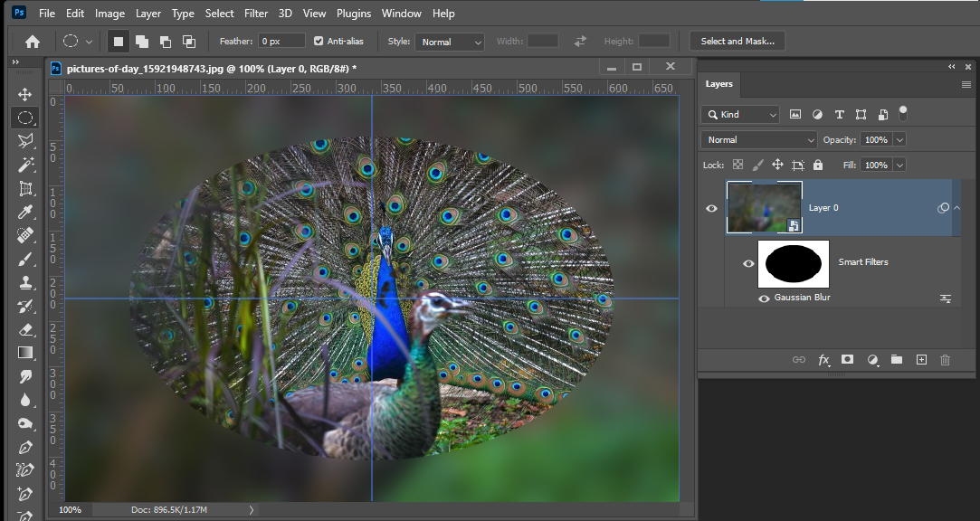
Task: Add a new layer mask
Action: 847,359
